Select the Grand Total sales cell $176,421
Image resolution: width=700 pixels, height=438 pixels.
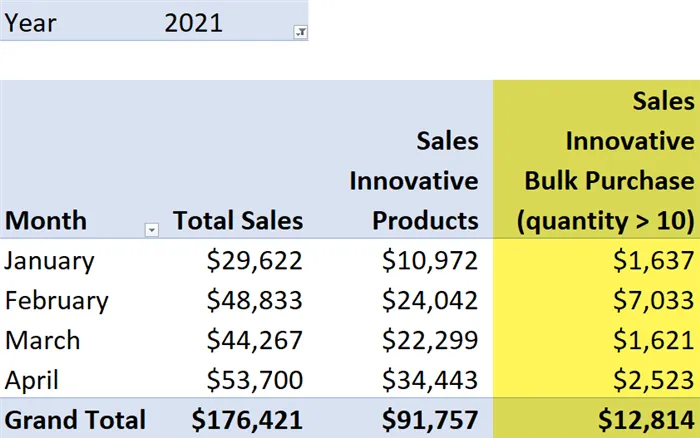[x=246, y=419]
